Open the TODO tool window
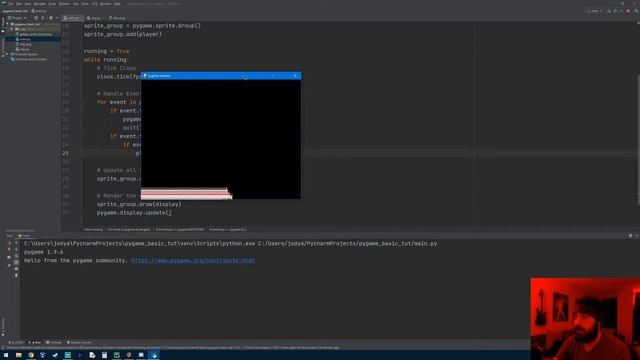Screen dimensions: 640x360 click(x=16, y=342)
